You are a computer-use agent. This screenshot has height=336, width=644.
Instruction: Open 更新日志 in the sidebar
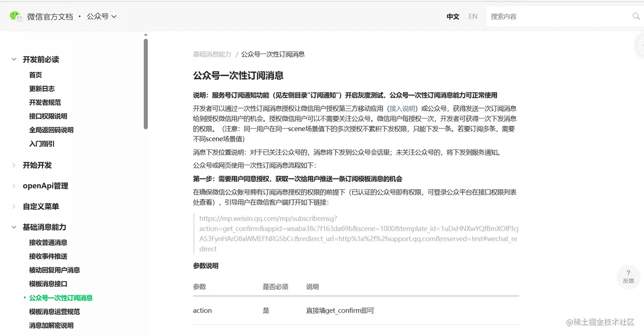[42, 89]
